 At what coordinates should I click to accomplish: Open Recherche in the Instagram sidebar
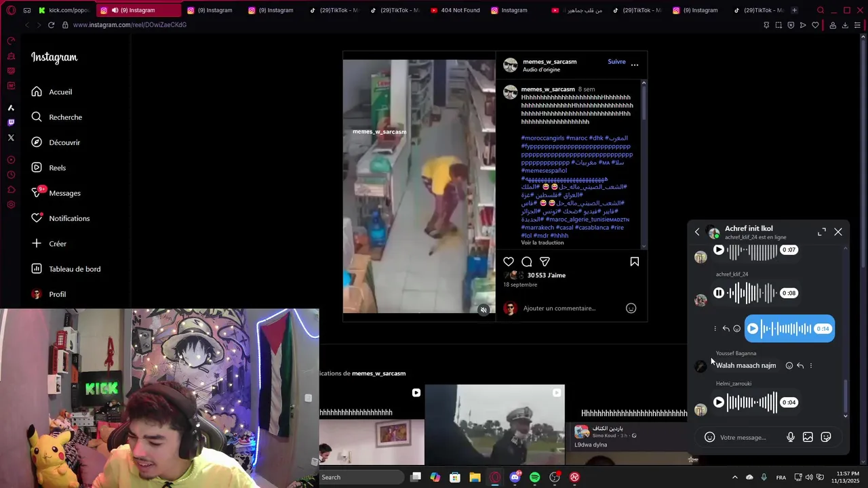tap(57, 117)
